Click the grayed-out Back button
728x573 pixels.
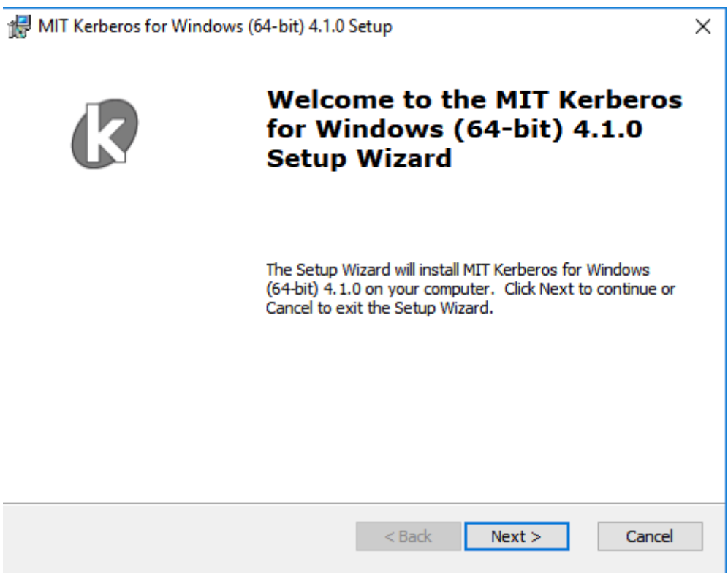[x=409, y=536]
